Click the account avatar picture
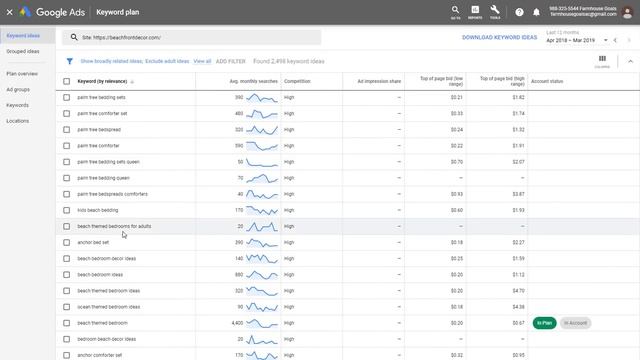The image size is (640, 360). pyautogui.click(x=628, y=12)
